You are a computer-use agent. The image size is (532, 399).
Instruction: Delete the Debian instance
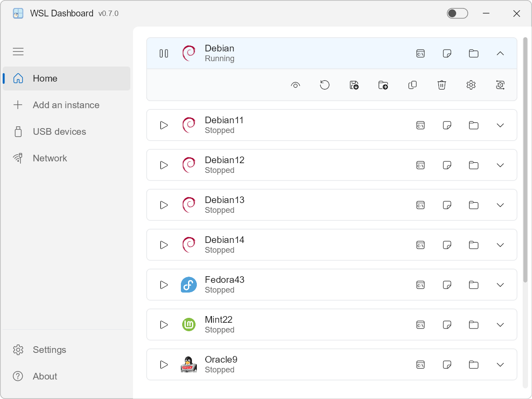pos(442,85)
